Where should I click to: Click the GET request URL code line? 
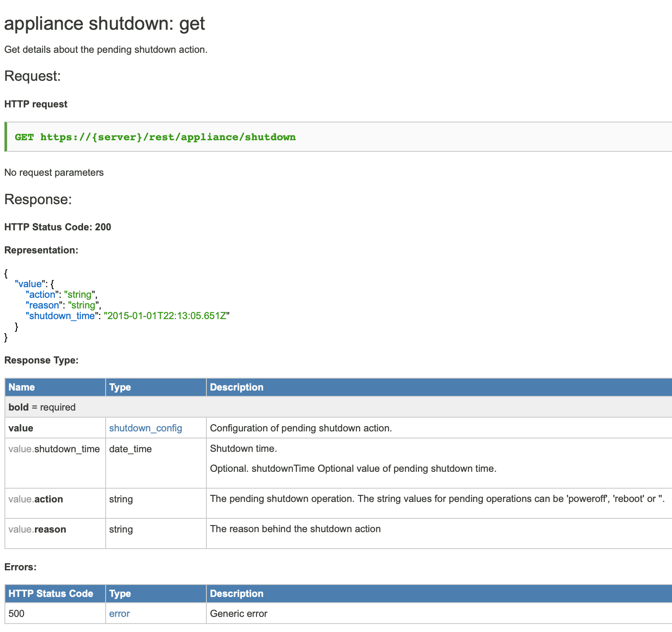(x=155, y=137)
